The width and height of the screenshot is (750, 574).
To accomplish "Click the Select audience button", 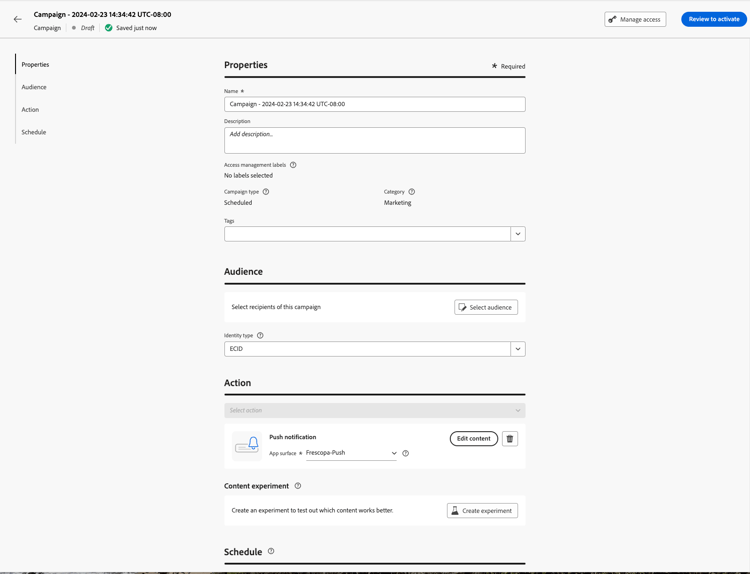I will (486, 307).
